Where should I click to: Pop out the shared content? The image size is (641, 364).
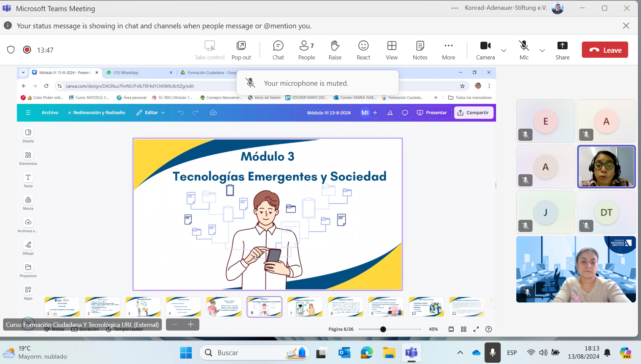tap(241, 50)
